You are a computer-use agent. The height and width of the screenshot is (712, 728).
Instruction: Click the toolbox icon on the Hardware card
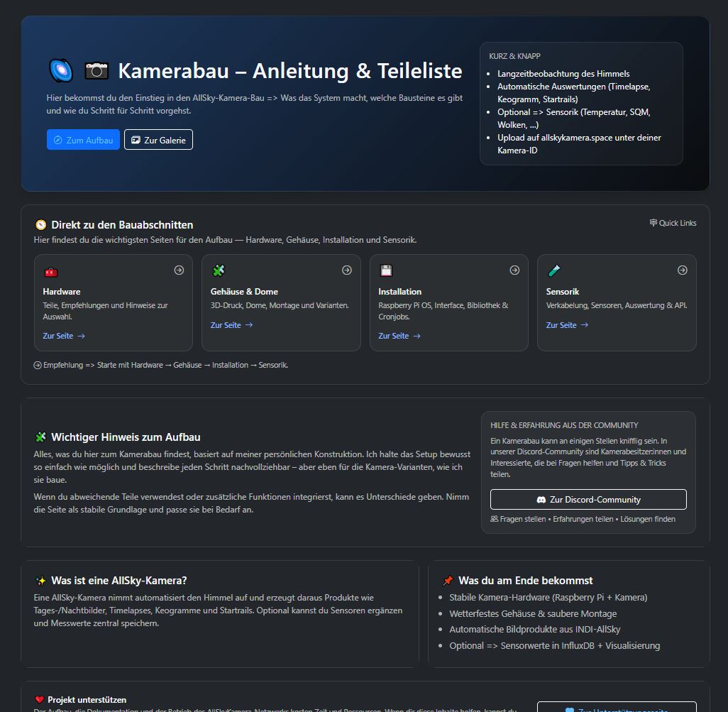point(50,270)
